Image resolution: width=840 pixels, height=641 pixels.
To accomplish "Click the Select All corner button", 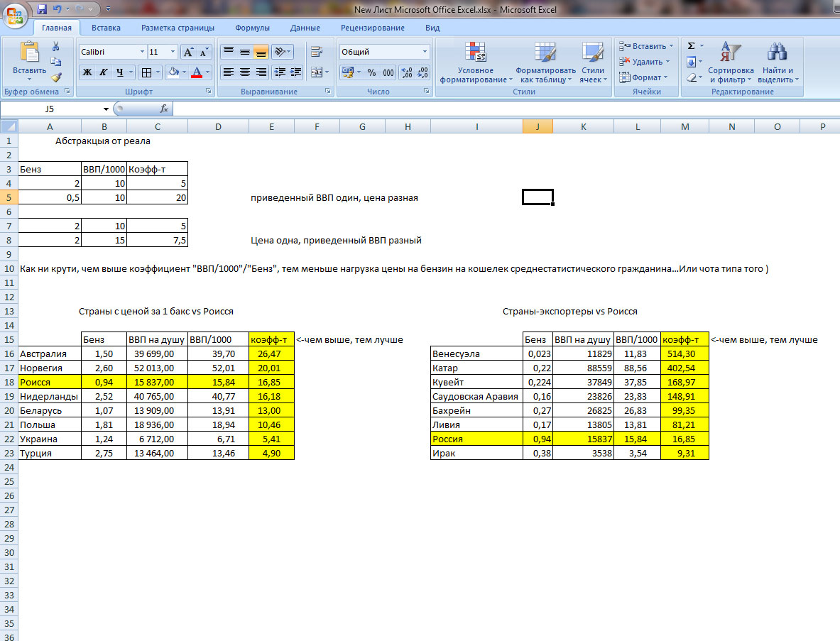I will click(9, 126).
